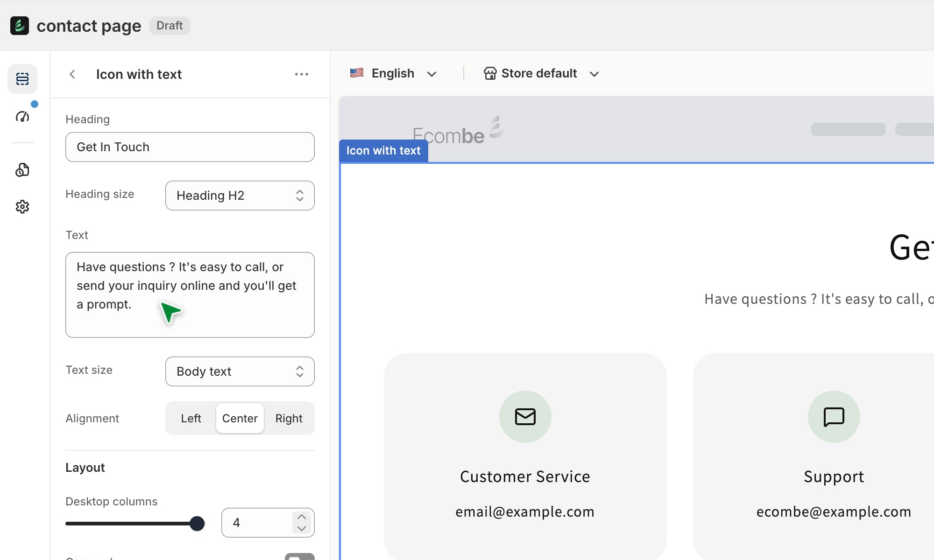Click the email@example.com text in preview

pyautogui.click(x=525, y=512)
